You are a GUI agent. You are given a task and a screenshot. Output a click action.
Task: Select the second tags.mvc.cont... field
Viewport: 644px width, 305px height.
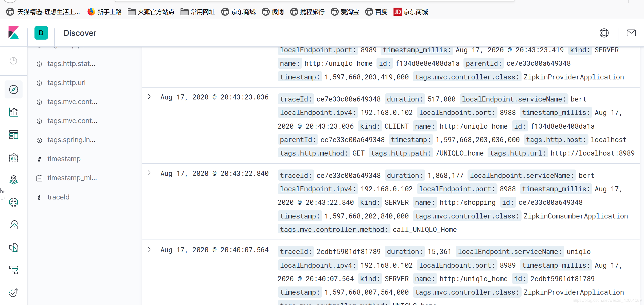point(72,121)
